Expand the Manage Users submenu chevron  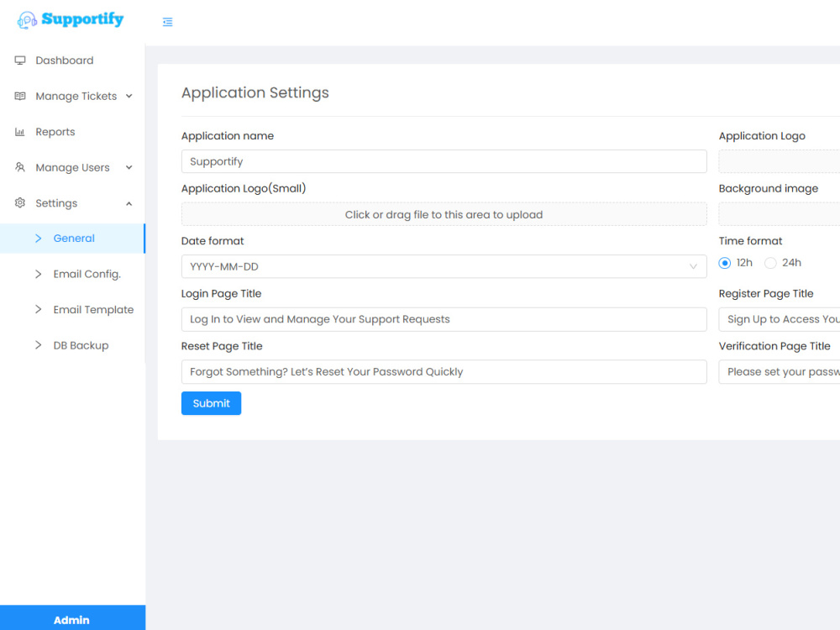pyautogui.click(x=129, y=168)
